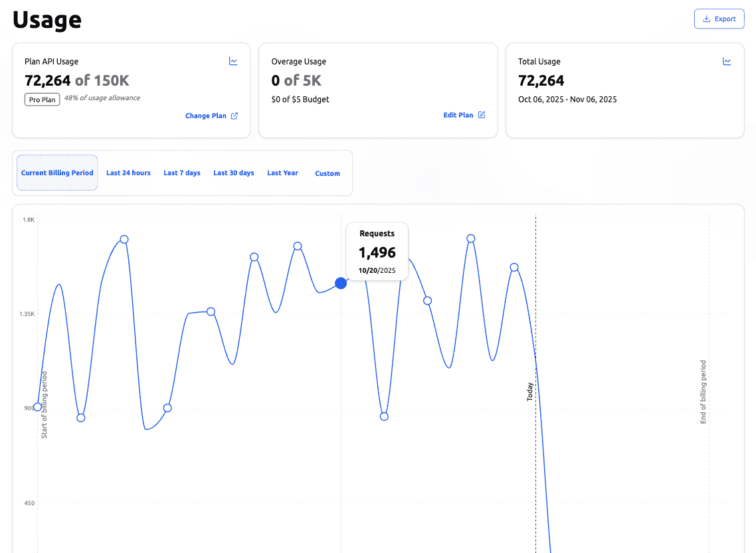This screenshot has height=553, width=756.
Task: Click the Pro Plan badge
Action: [x=42, y=99]
